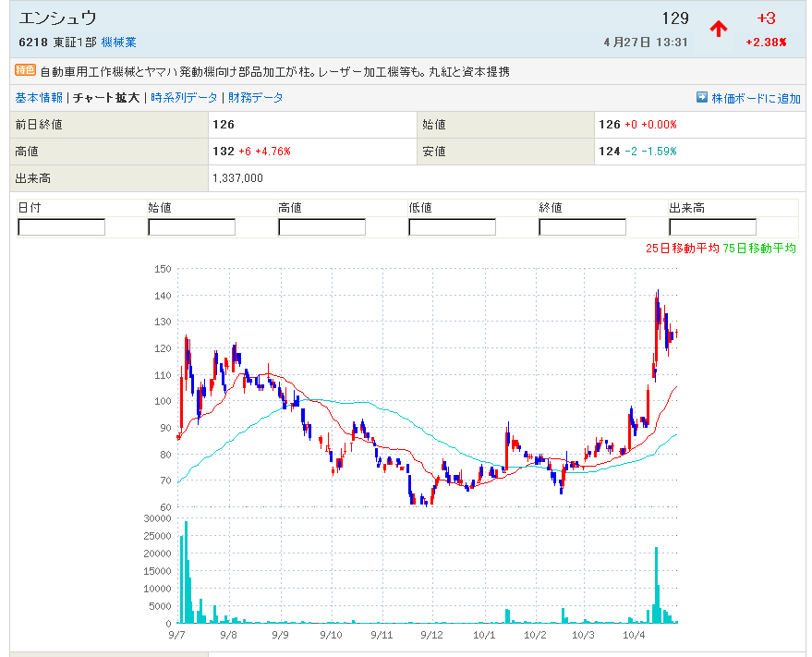Go to the 財務データ tab
This screenshot has height=657, width=812.
256,97
